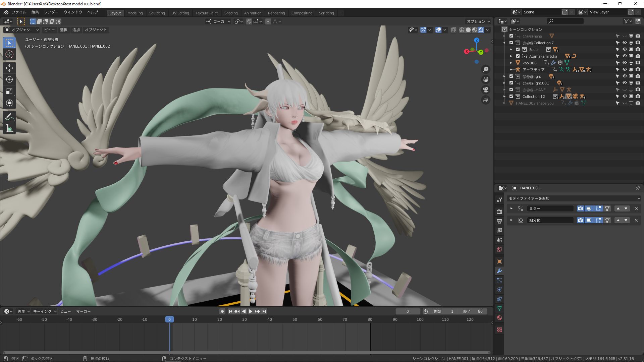
Task: Open the Object Mode dropdown
Action: 22,30
